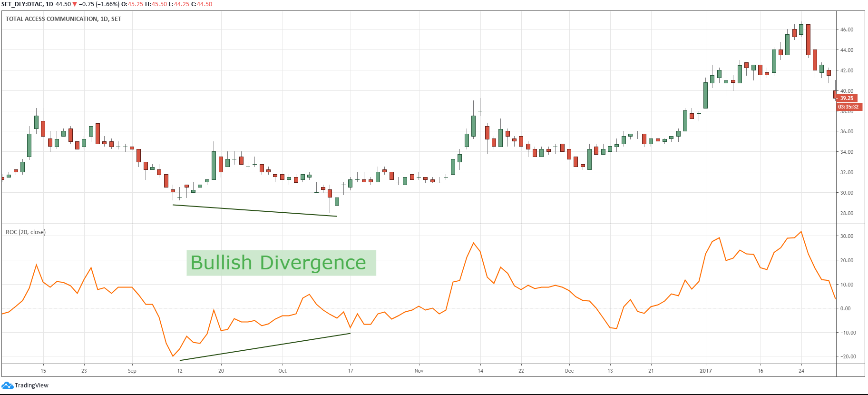
Task: Click the 03:35:32 countdown timer label
Action: (848, 107)
